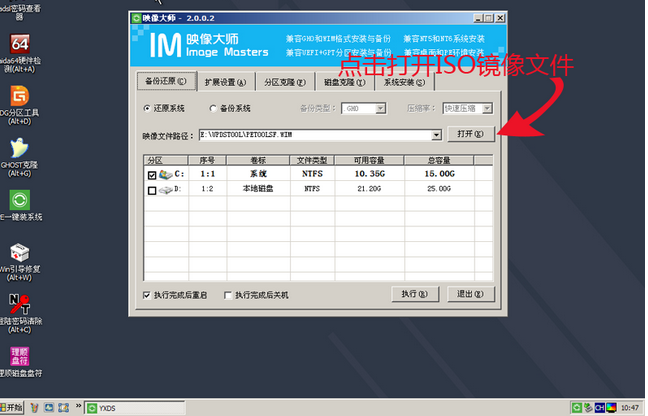The width and height of the screenshot is (648, 416).
Task: Open the GHOST clone ghost icon
Action: point(19,148)
